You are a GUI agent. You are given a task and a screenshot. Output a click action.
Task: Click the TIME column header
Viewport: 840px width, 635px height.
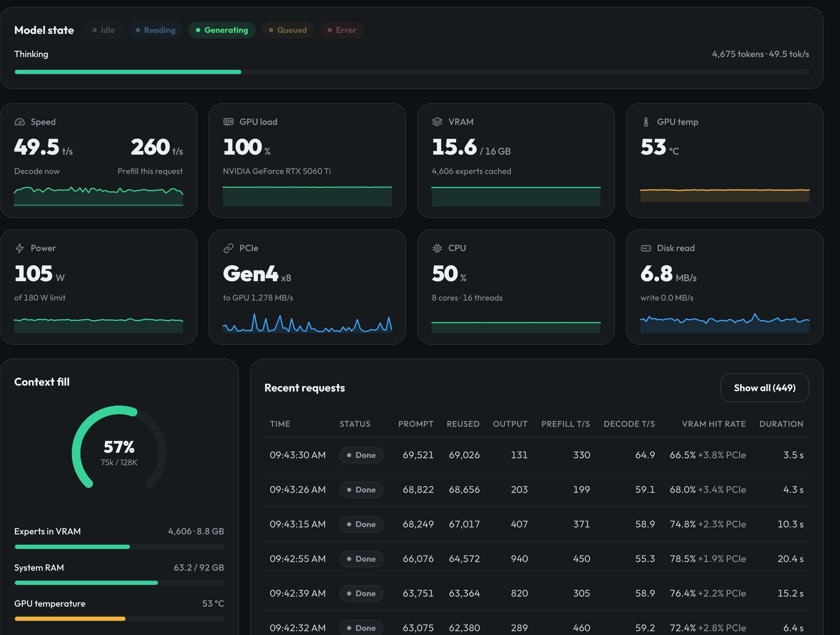click(x=280, y=424)
